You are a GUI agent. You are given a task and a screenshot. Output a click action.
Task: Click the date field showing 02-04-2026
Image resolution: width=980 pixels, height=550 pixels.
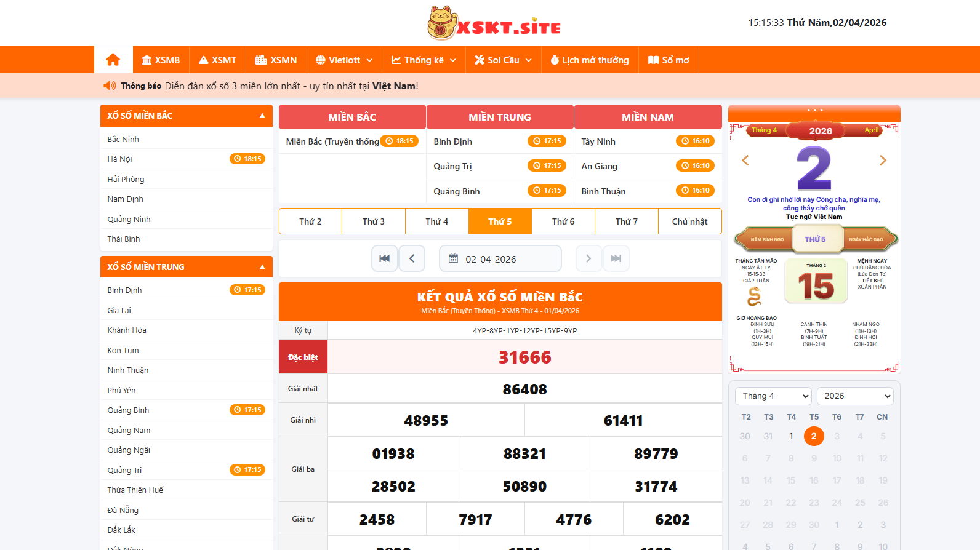500,258
